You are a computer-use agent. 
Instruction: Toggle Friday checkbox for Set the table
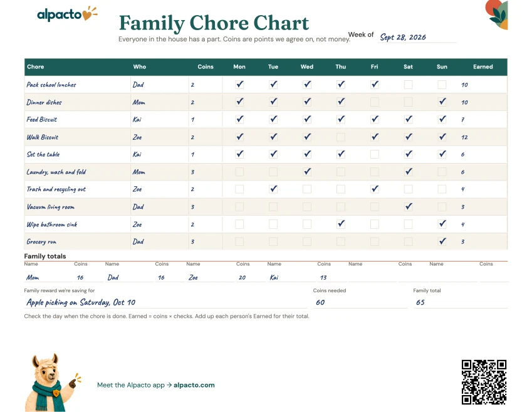click(375, 154)
